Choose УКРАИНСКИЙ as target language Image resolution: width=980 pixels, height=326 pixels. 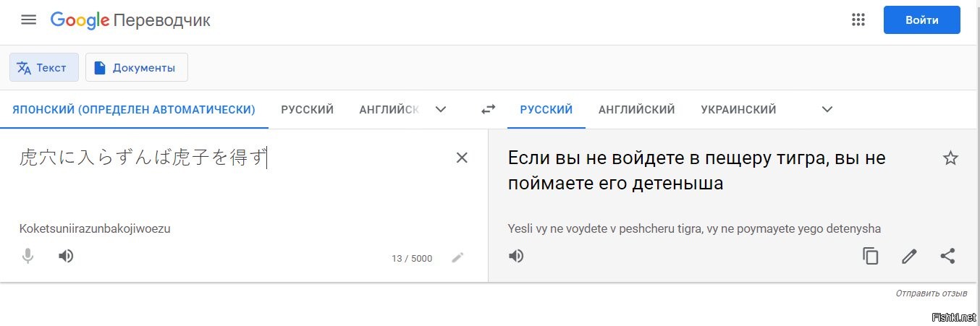(x=738, y=110)
